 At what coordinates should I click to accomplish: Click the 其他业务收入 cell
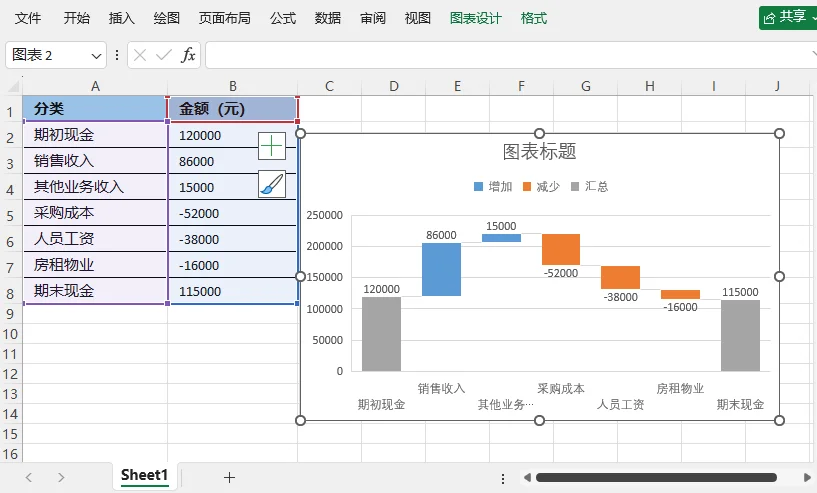pyautogui.click(x=95, y=187)
